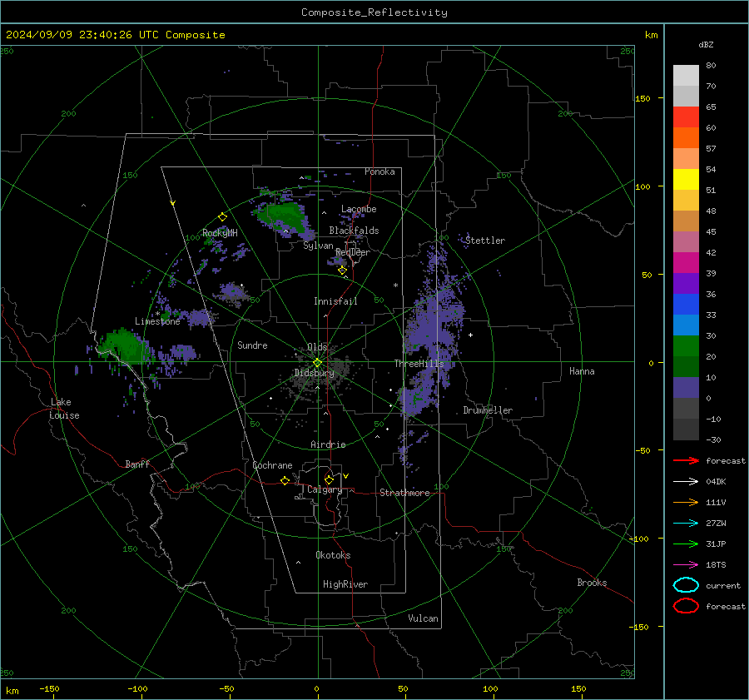Click the Drumheller town label
The image size is (749, 700).
coord(488,410)
